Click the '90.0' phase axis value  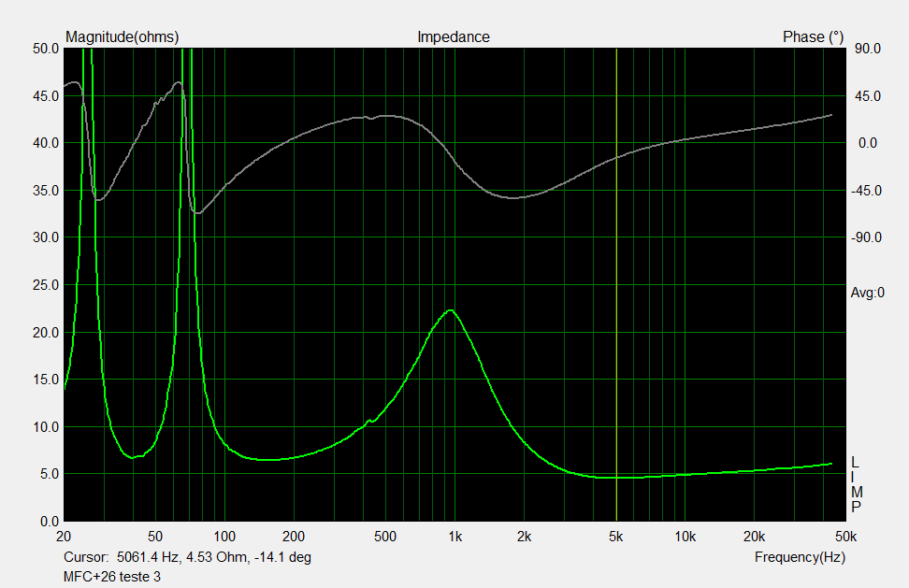pyautogui.click(x=868, y=50)
